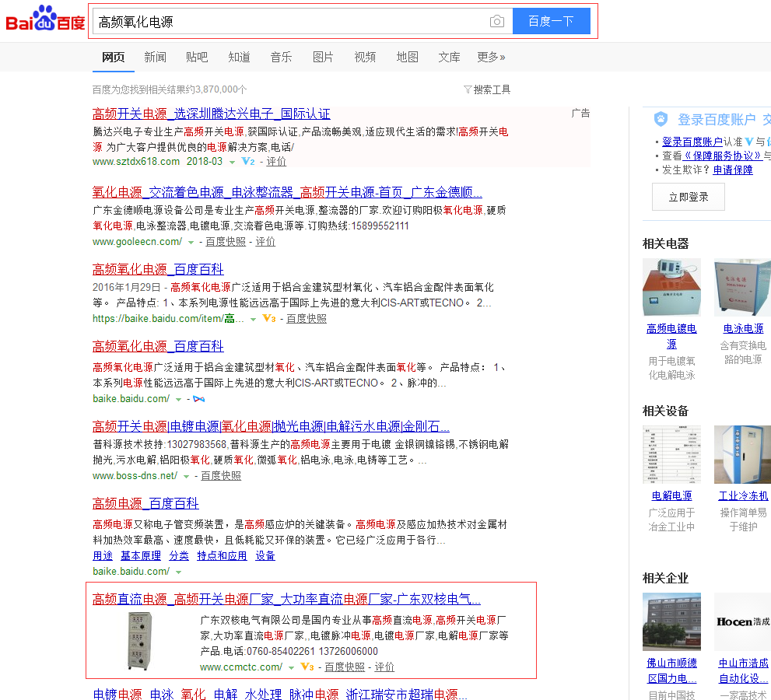Open 高频电源_百度百科 result title
771x700 pixels.
(x=145, y=503)
